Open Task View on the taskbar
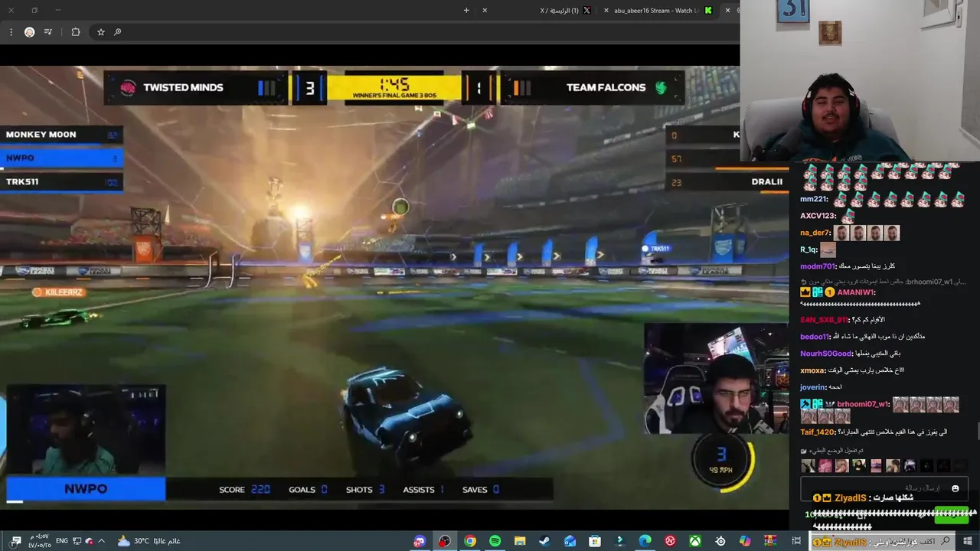 [796, 541]
